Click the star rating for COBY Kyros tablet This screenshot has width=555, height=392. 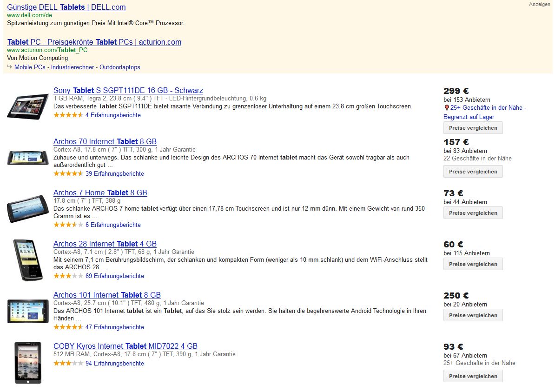(x=68, y=363)
